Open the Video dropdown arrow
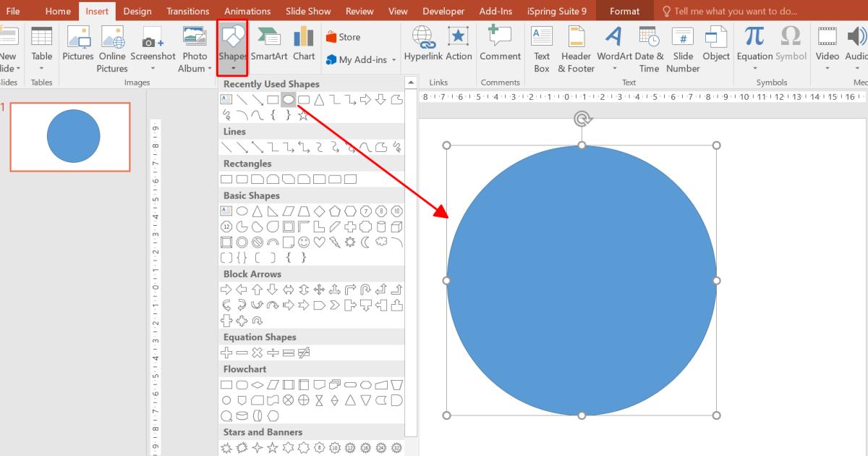The width and height of the screenshot is (868, 456). pos(827,68)
